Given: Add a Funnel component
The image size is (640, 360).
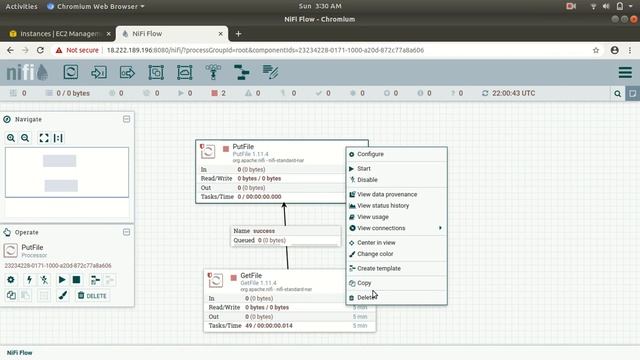Looking at the screenshot, I should (x=213, y=72).
